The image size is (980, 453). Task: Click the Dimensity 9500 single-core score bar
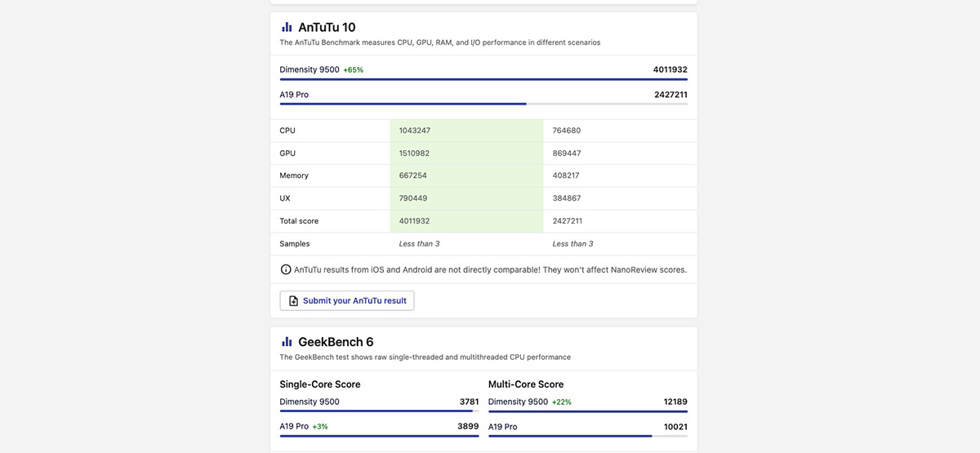(x=379, y=411)
